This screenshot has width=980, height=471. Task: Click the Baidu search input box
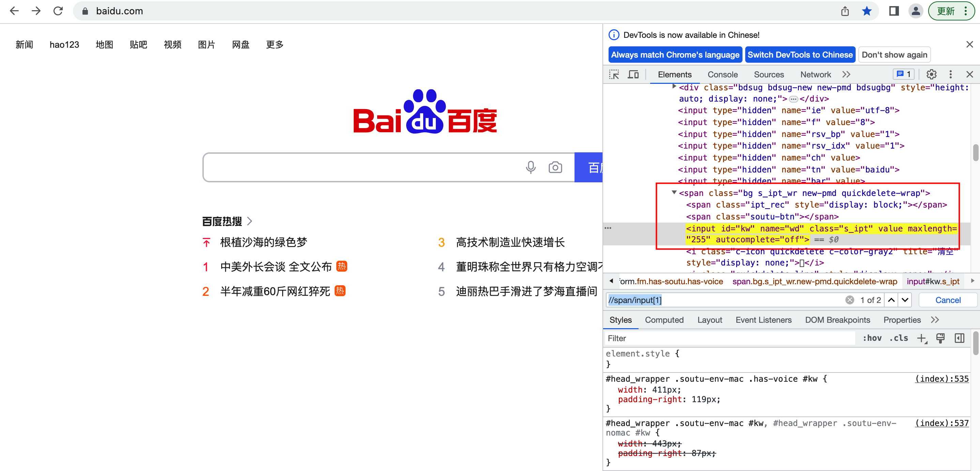[362, 167]
